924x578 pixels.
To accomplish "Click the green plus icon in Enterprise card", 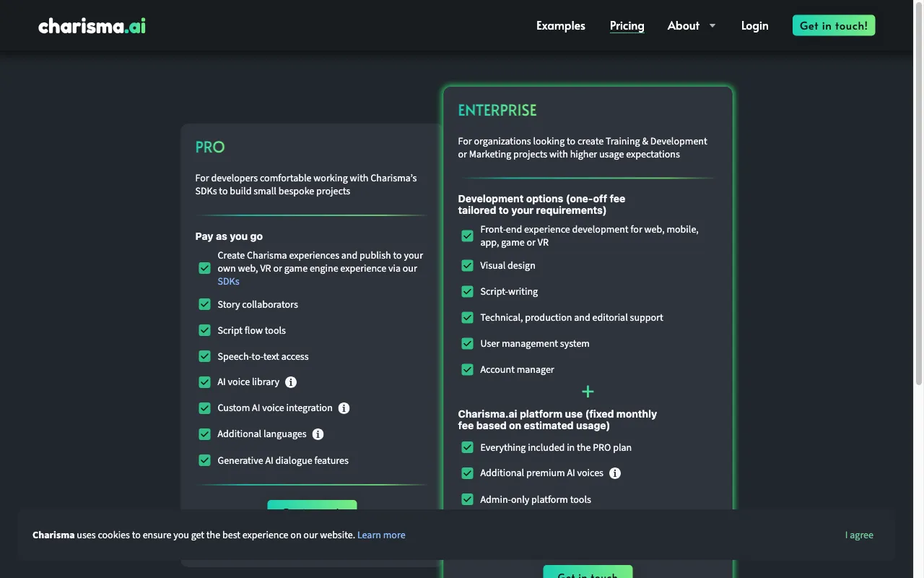I will (x=588, y=392).
